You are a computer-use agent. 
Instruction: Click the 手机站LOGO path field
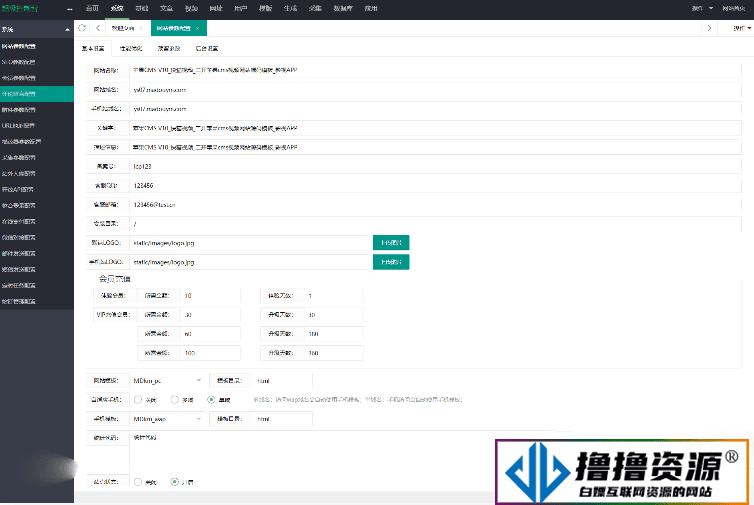(x=249, y=262)
